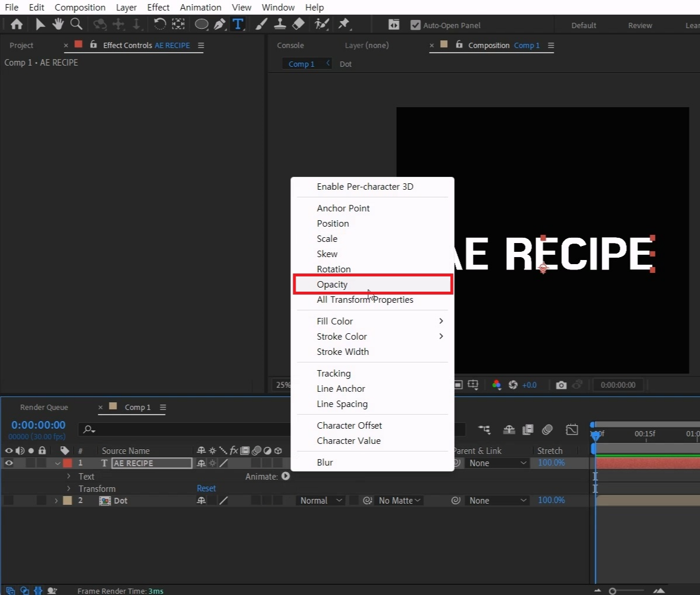Choose Tracking from animate menu
Screen dimensions: 700x595
pyautogui.click(x=372, y=374)
